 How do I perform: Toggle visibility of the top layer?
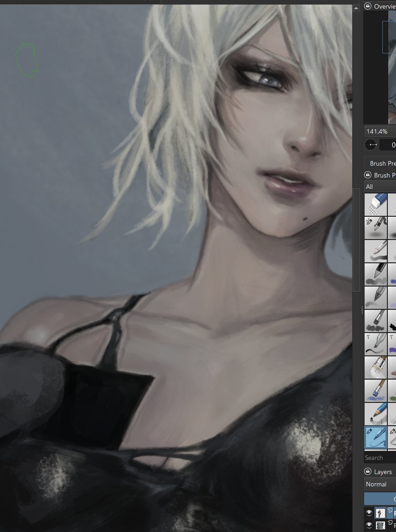pos(369,513)
